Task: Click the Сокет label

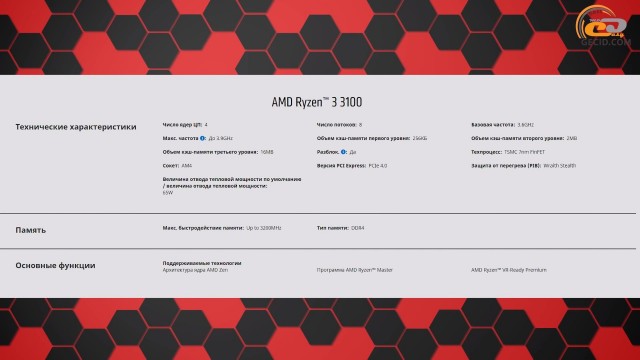Action: coord(171,166)
